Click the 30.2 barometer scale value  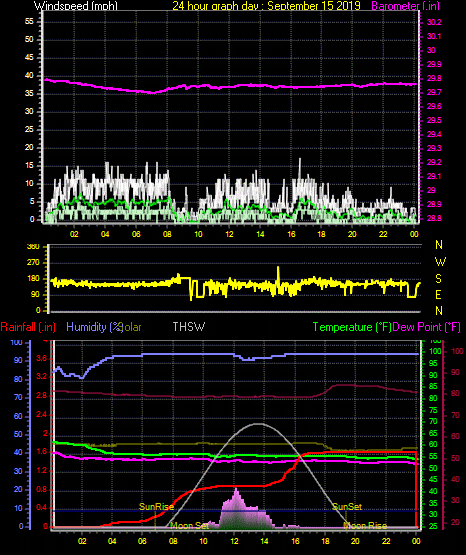[434, 22]
